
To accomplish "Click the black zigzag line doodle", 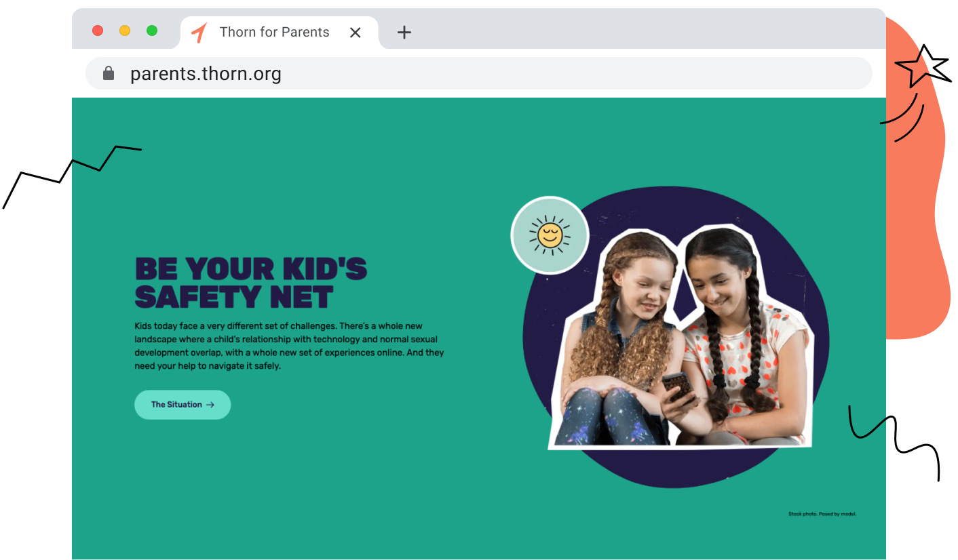I will pyautogui.click(x=72, y=176).
